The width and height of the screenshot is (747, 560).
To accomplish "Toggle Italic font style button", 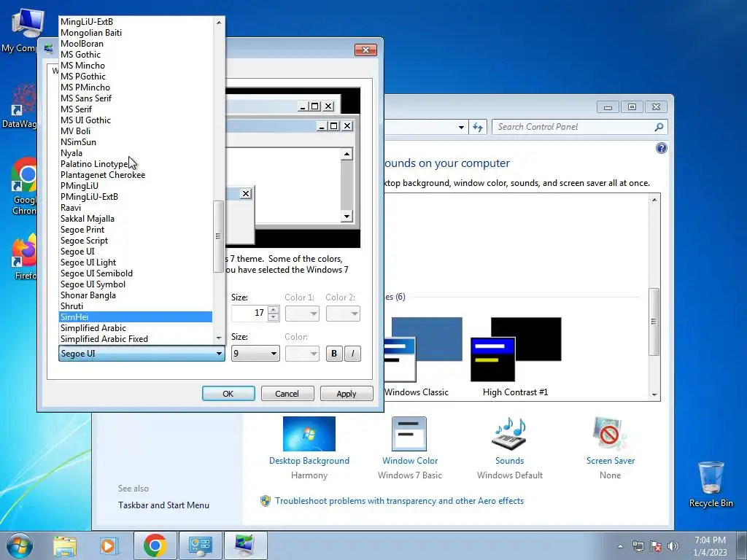I will point(352,354).
